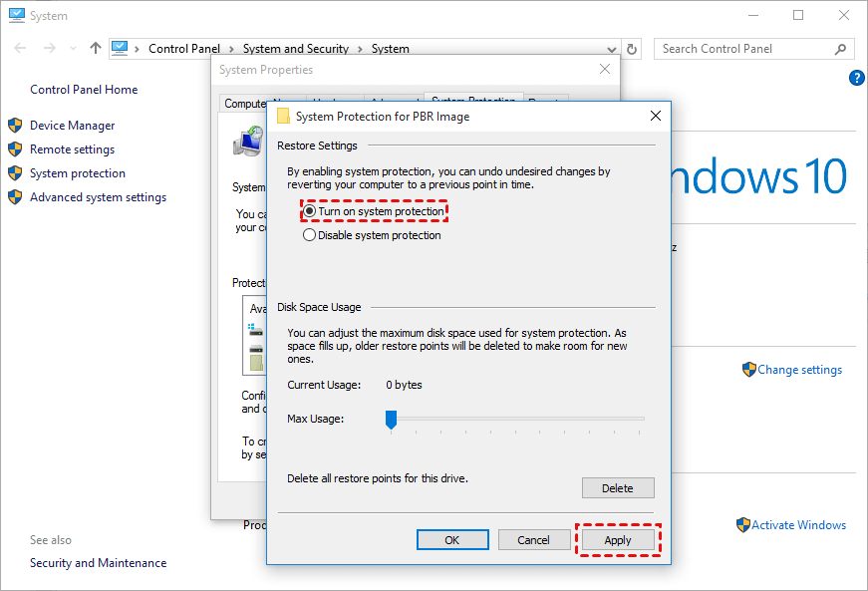Click System and Security breadcrumb
This screenshot has width=868, height=591.
tap(296, 49)
